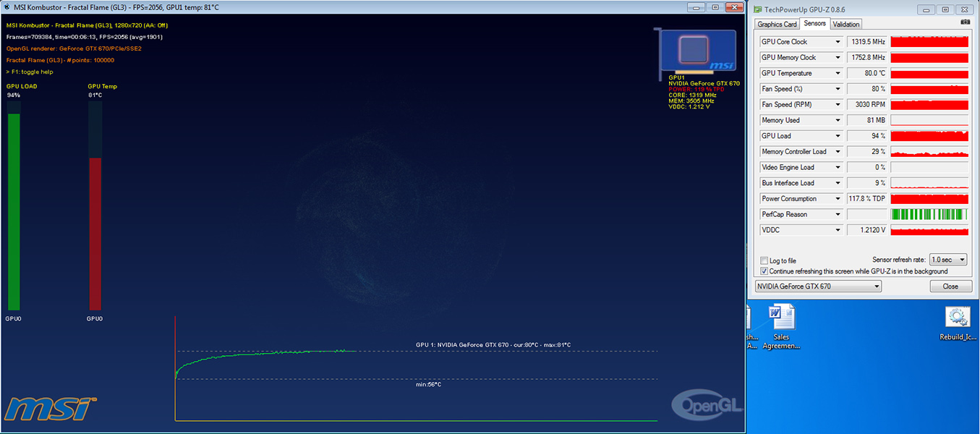Click the VDDC history graph
Image resolution: width=980 pixels, height=434 pixels.
coord(929,230)
